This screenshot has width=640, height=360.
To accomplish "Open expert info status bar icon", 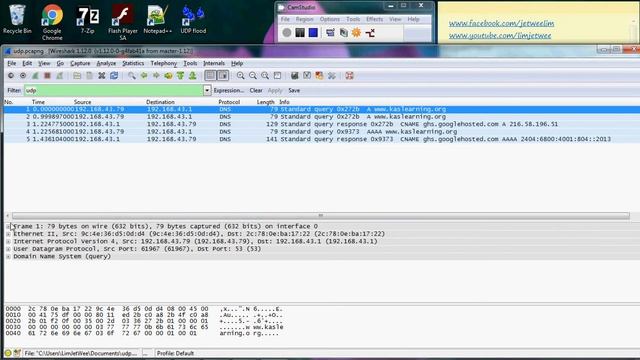I will pyautogui.click(x=8, y=353).
